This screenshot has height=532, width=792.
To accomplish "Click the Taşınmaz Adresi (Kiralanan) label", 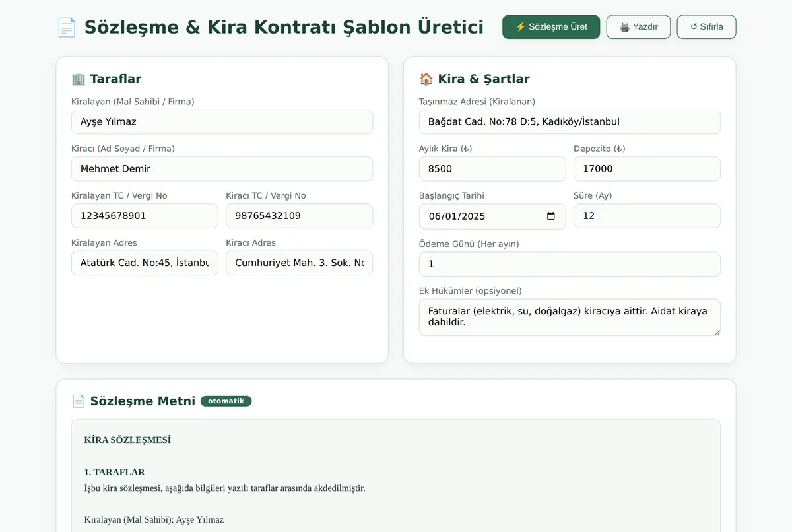I will pyautogui.click(x=477, y=102).
